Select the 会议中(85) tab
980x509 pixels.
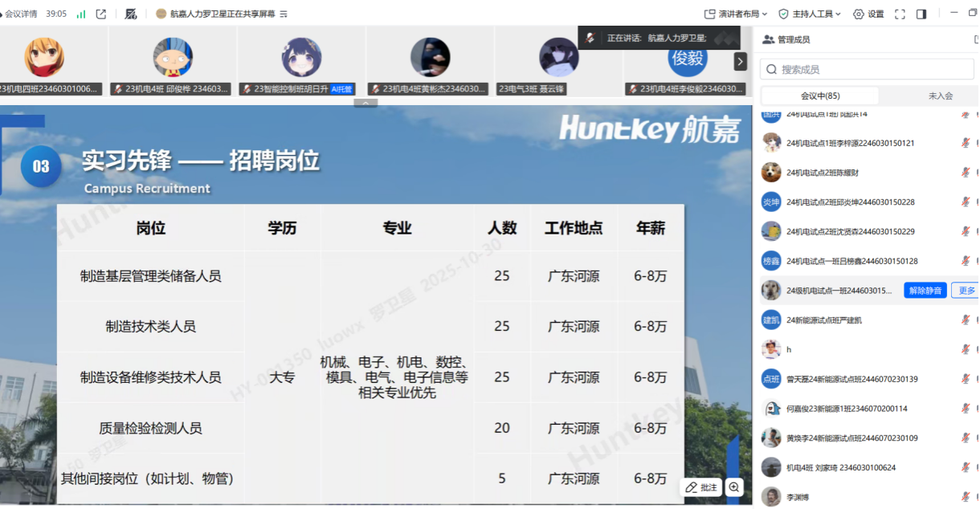coord(819,96)
